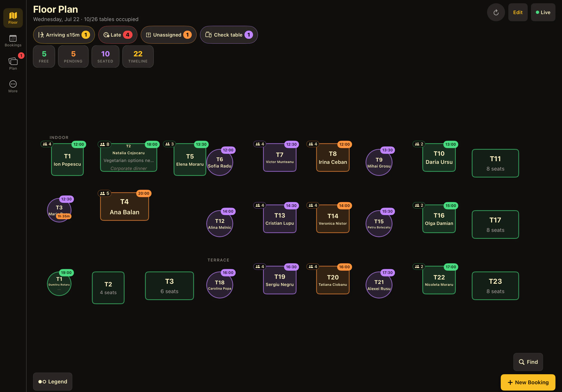Select round table T9 Mihai Grosu
Image resolution: width=562 pixels, height=392 pixels.
pos(379,163)
